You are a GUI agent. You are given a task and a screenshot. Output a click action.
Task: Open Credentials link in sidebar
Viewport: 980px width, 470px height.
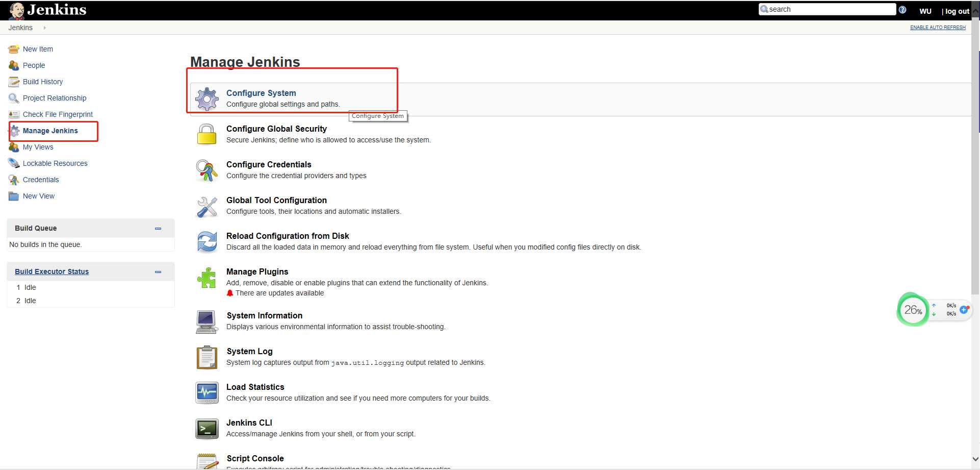pyautogui.click(x=41, y=180)
